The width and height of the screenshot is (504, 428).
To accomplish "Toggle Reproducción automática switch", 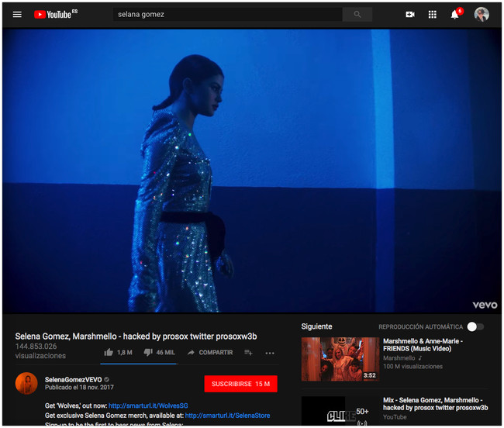I will (475, 326).
